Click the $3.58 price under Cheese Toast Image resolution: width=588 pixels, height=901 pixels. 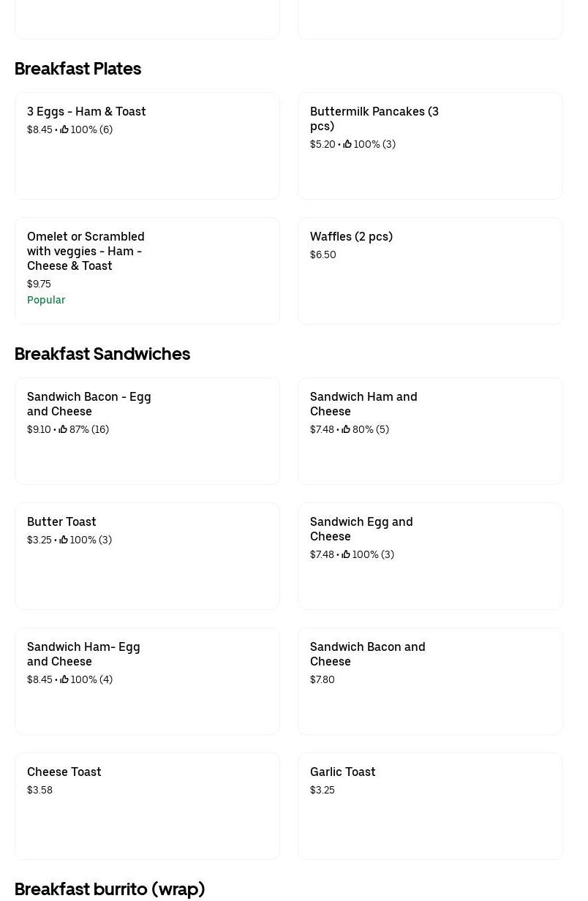[39, 790]
